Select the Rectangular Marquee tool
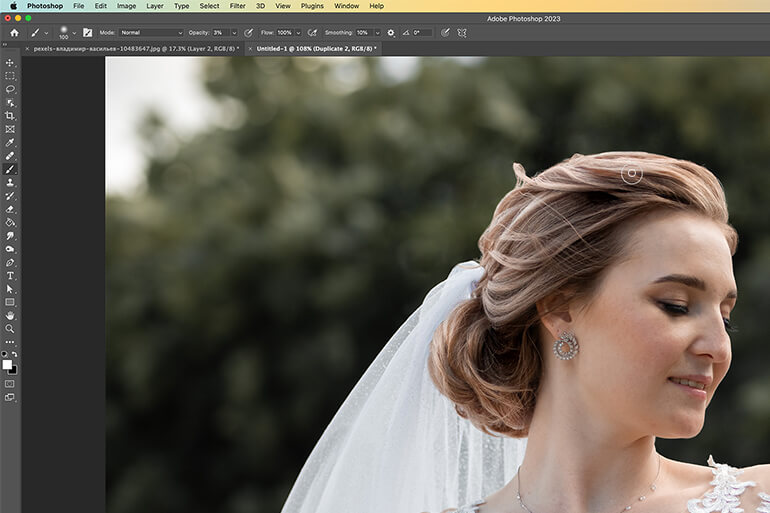The image size is (770, 513). 10,76
